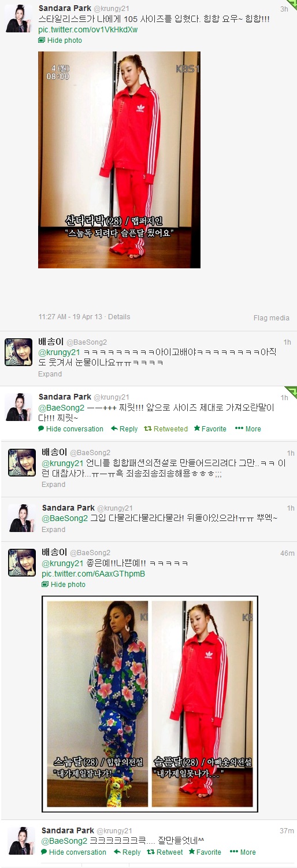This screenshot has width=297, height=868.
Task: Expand Sandara's third tweet to BaeSong2
Action: pos(54,529)
